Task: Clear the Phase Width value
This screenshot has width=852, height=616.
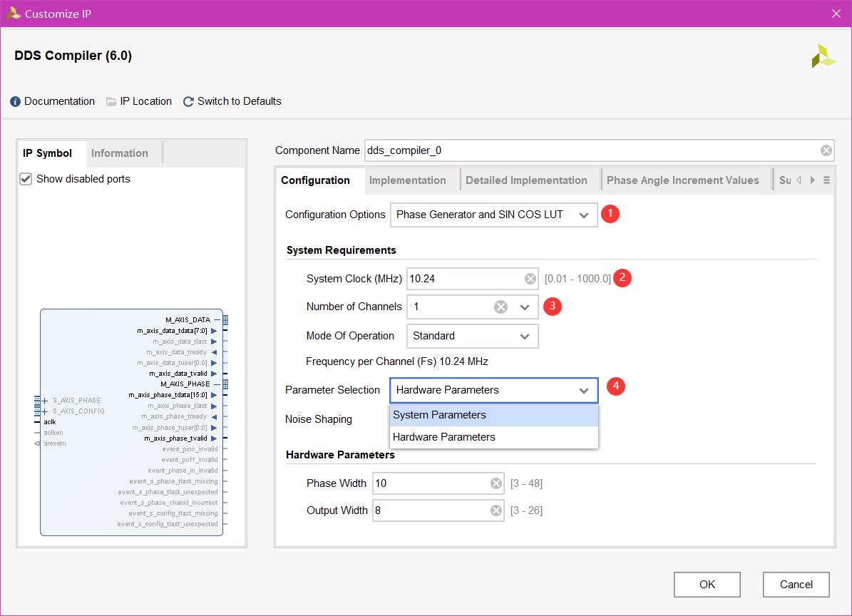Action: click(x=496, y=483)
